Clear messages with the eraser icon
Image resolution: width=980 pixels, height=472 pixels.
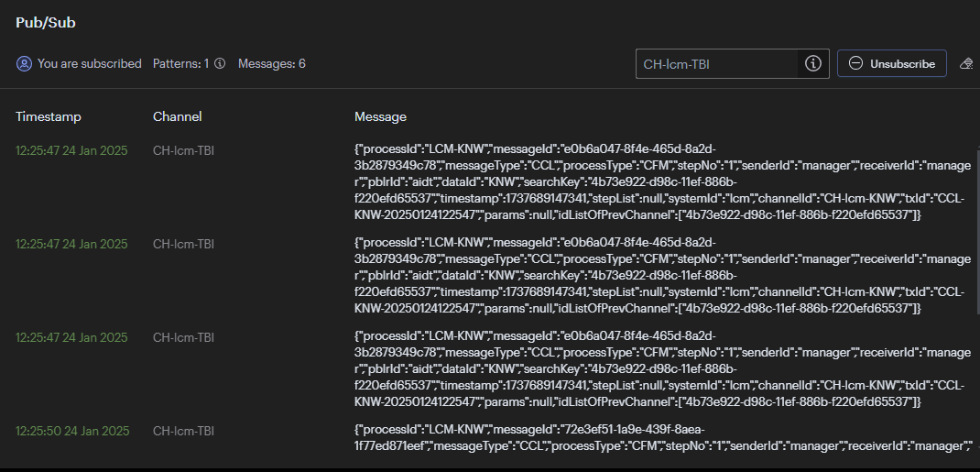[x=967, y=64]
